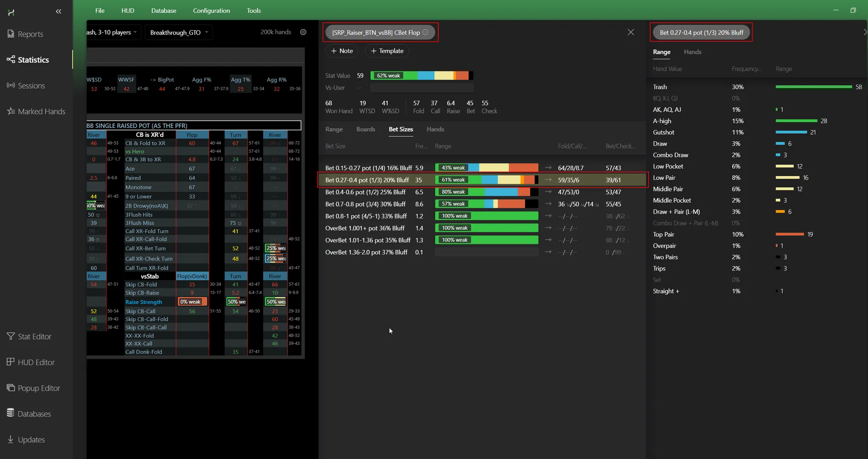Open the Sessions section

[x=31, y=86]
